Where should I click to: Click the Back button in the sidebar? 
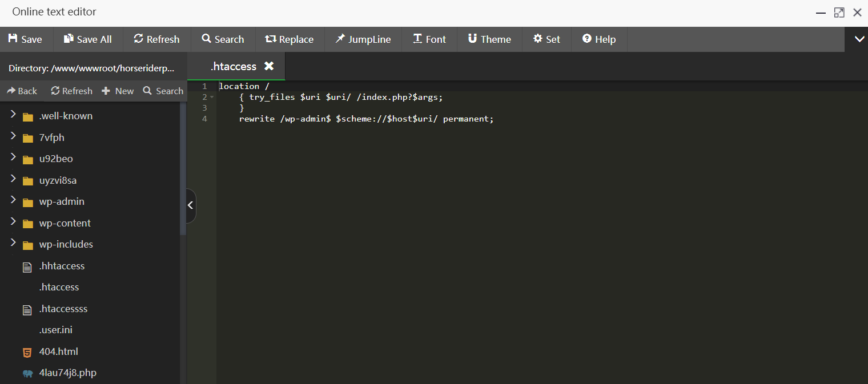tap(22, 91)
